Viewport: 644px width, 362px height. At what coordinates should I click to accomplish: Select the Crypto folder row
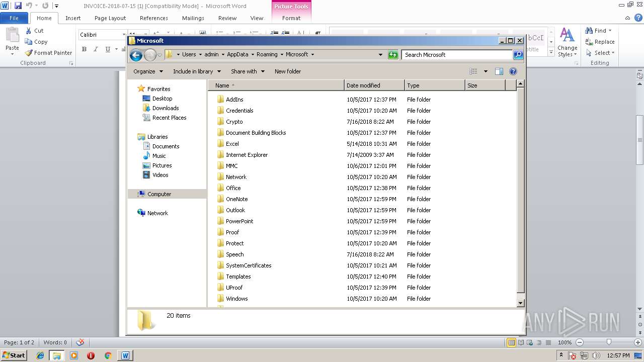(x=362, y=122)
